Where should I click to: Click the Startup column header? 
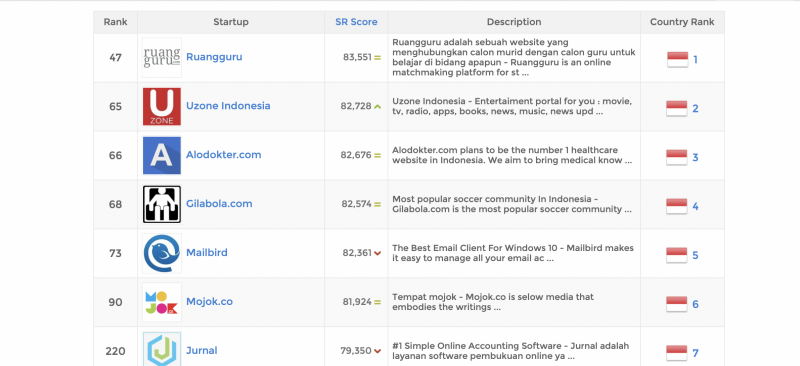pos(231,22)
